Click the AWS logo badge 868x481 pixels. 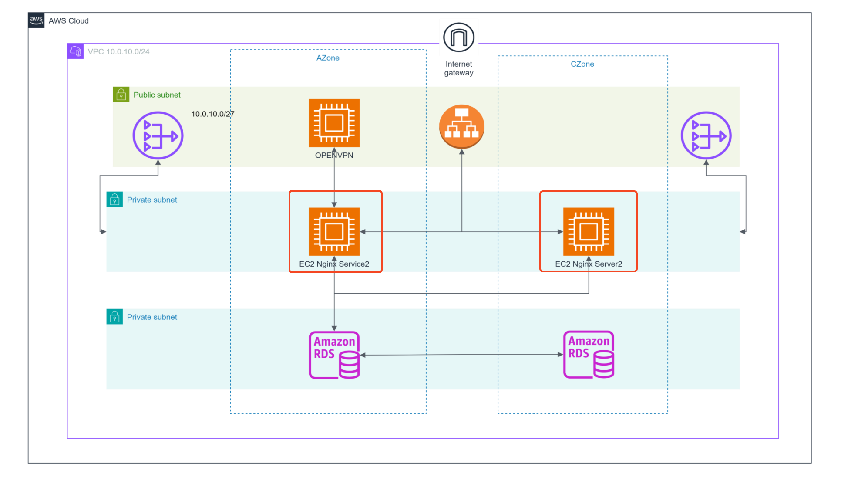[x=36, y=20]
